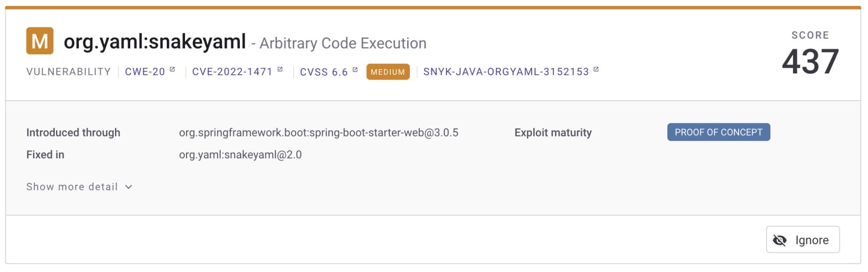Image resolution: width=868 pixels, height=272 pixels.
Task: Click the orange M severity icon
Action: (40, 41)
